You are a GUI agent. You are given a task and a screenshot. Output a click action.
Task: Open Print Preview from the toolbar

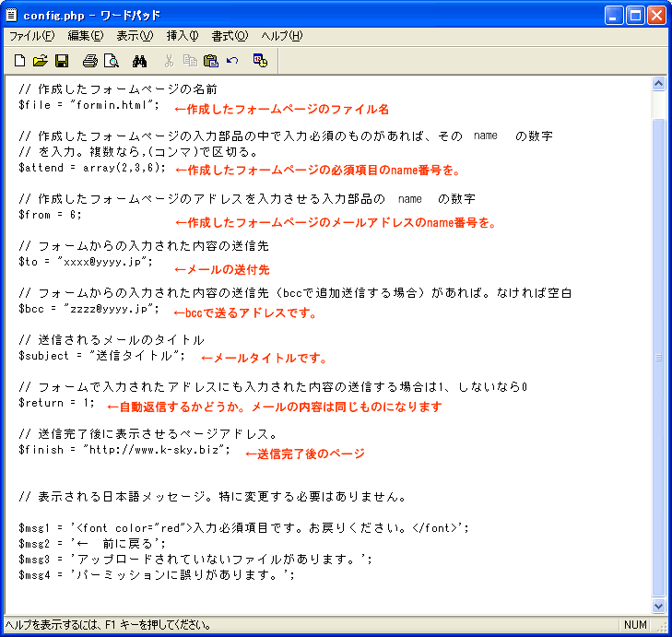tap(112, 62)
